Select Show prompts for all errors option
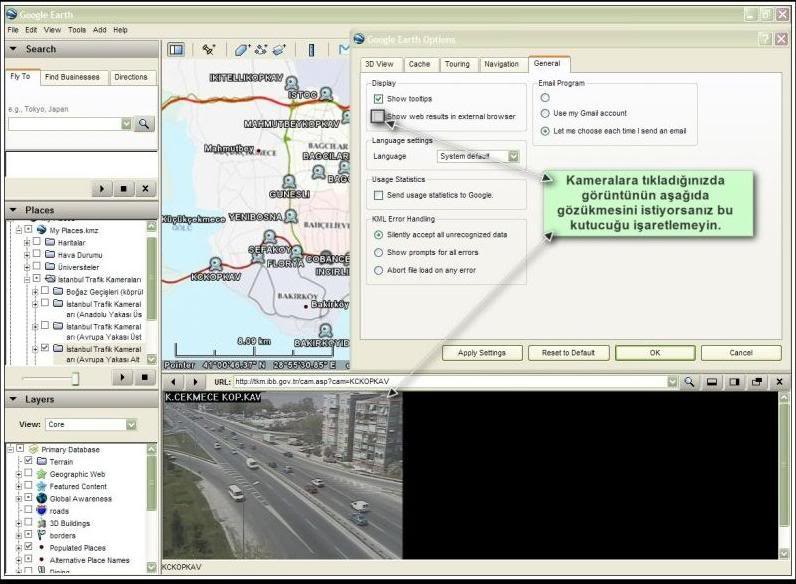 pos(379,252)
